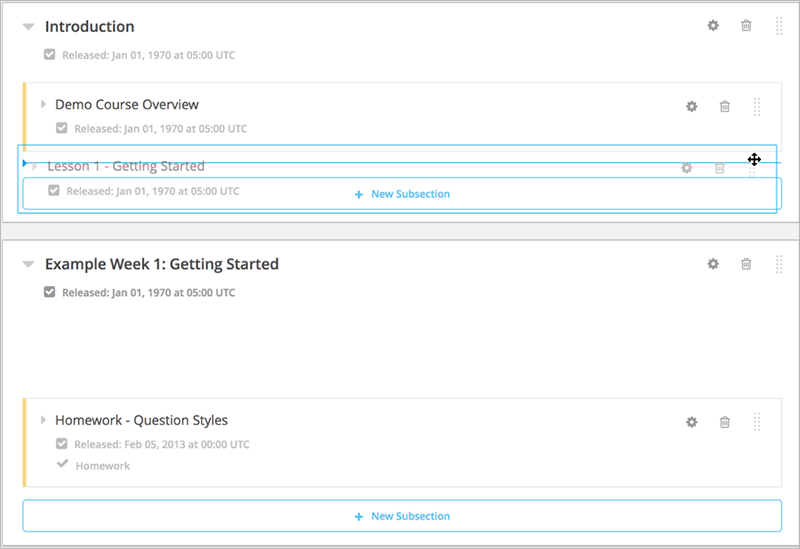The image size is (800, 549).
Task: Add New Subsection under Introduction
Action: (x=402, y=194)
